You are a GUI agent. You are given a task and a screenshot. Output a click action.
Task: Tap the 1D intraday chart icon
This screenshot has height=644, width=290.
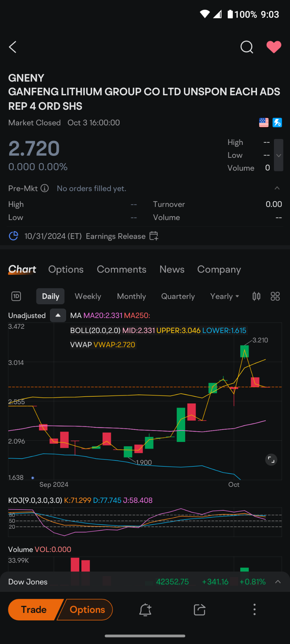[x=16, y=296]
